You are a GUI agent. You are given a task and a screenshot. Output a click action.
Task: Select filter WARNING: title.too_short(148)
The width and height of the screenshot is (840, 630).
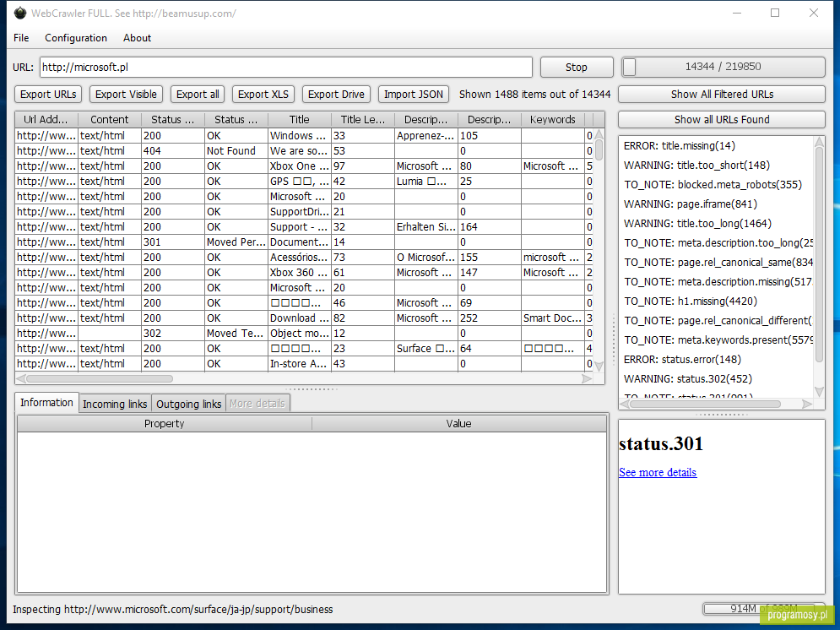click(x=696, y=165)
